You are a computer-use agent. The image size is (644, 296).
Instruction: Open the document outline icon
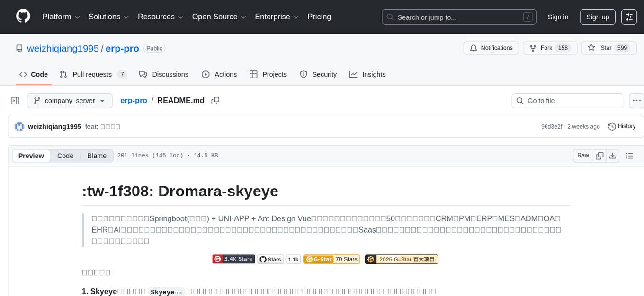(629, 156)
